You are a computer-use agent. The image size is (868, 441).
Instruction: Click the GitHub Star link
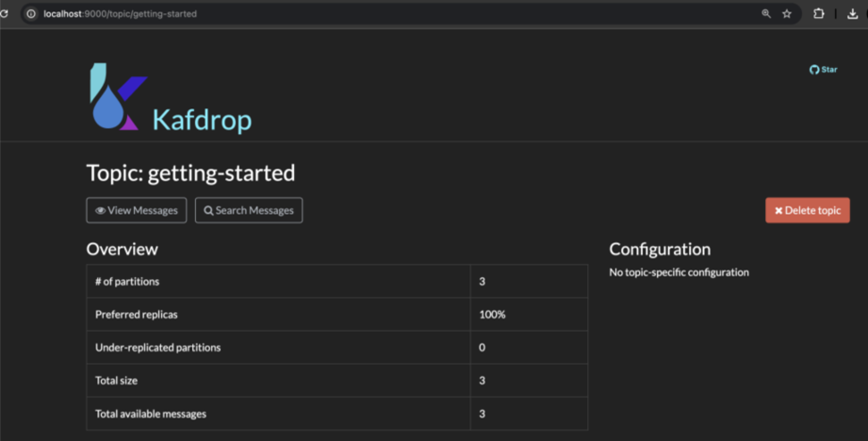click(823, 69)
